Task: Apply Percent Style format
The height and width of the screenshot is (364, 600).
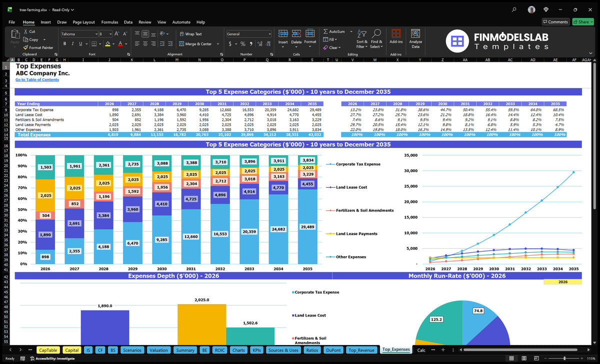Action: point(243,44)
